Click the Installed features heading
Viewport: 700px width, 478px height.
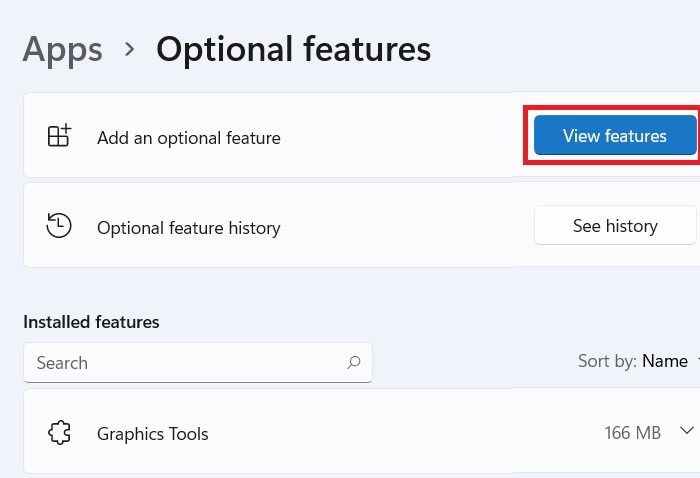(x=91, y=322)
